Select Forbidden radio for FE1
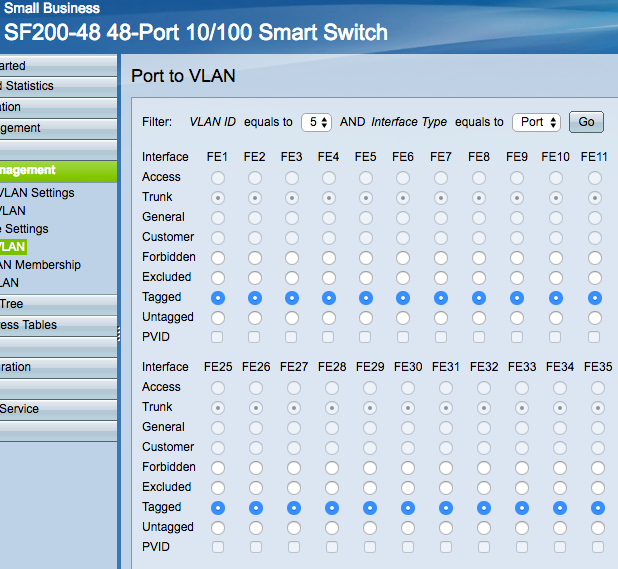618x569 pixels. coord(218,258)
